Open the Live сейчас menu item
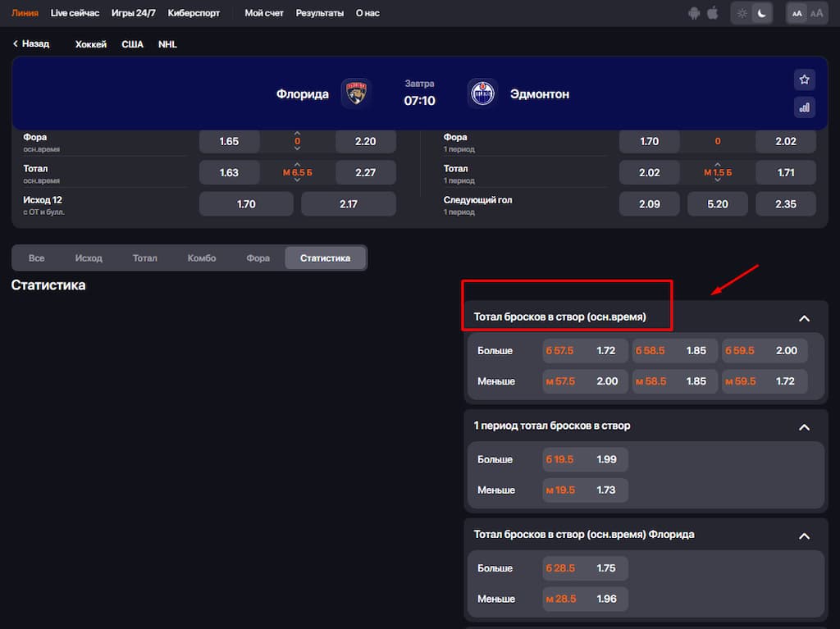This screenshot has width=840, height=629. (x=75, y=13)
